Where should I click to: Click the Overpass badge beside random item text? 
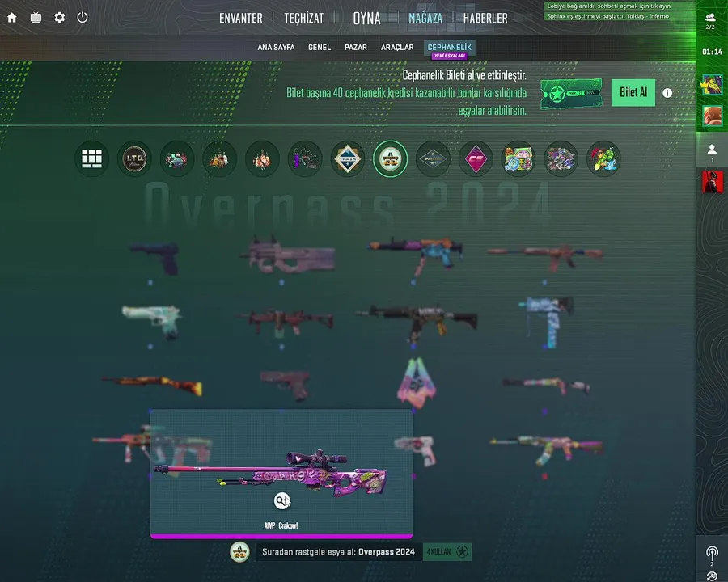coord(240,552)
